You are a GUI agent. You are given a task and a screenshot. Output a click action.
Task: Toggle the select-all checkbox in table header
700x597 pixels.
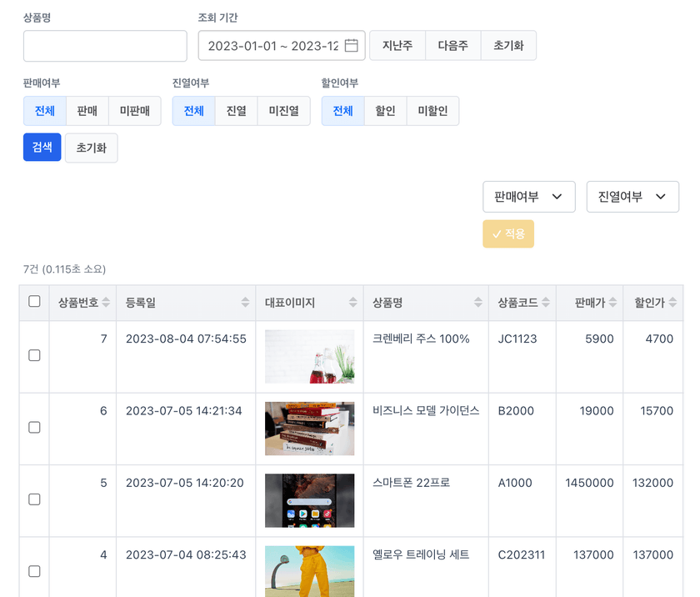33,303
